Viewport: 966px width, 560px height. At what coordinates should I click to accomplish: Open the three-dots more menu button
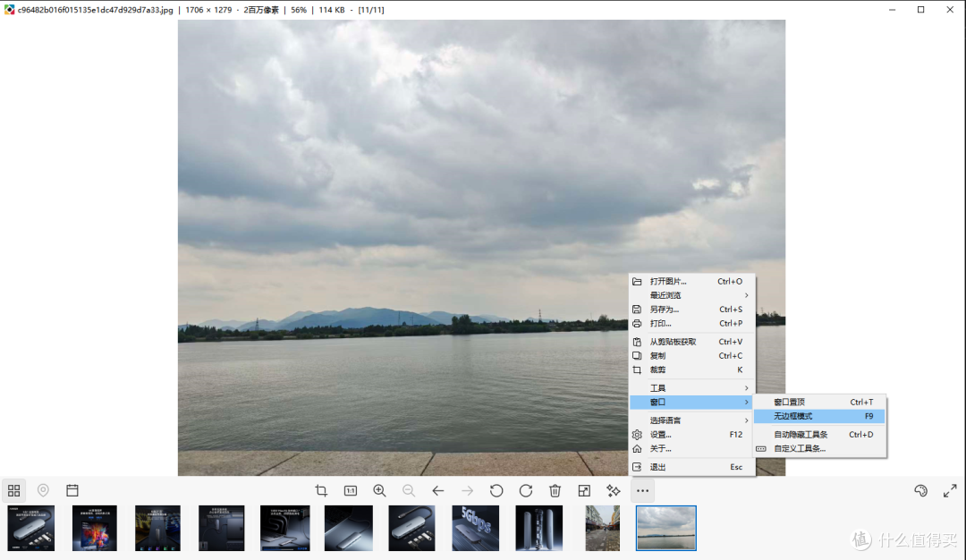pyautogui.click(x=642, y=490)
